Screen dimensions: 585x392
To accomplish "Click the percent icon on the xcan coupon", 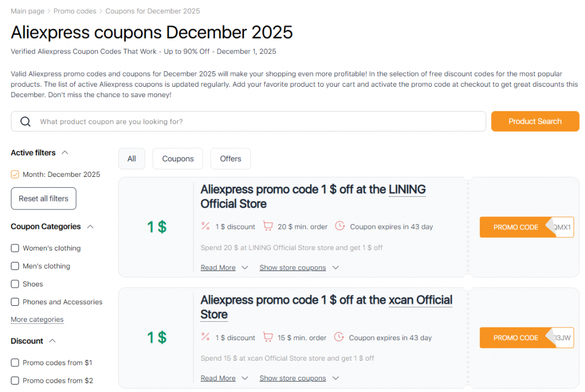I will tap(206, 337).
